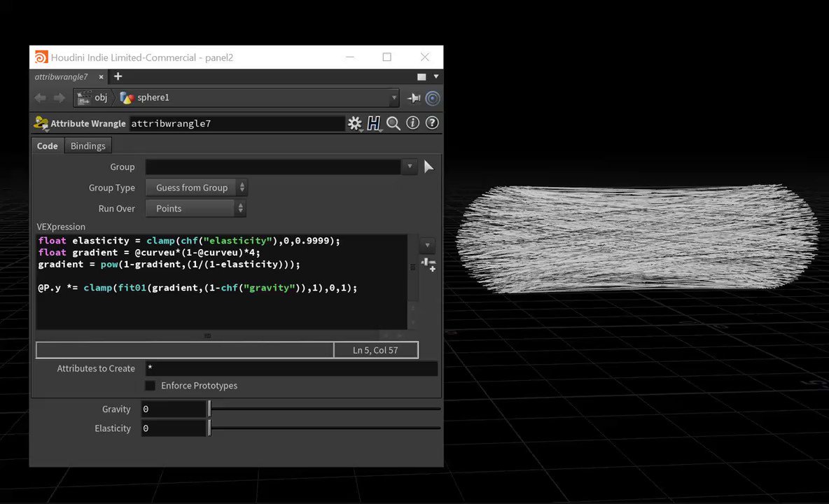Click the Gravity slider handle
Screen dimensions: 829x504
point(209,408)
